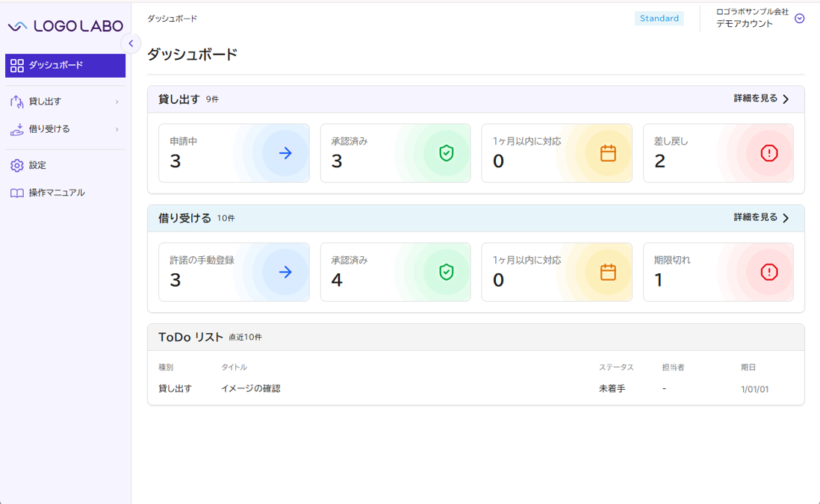Click the blue arrow icon on 申請中 card
Image resolution: width=820 pixels, height=504 pixels.
coord(285,153)
